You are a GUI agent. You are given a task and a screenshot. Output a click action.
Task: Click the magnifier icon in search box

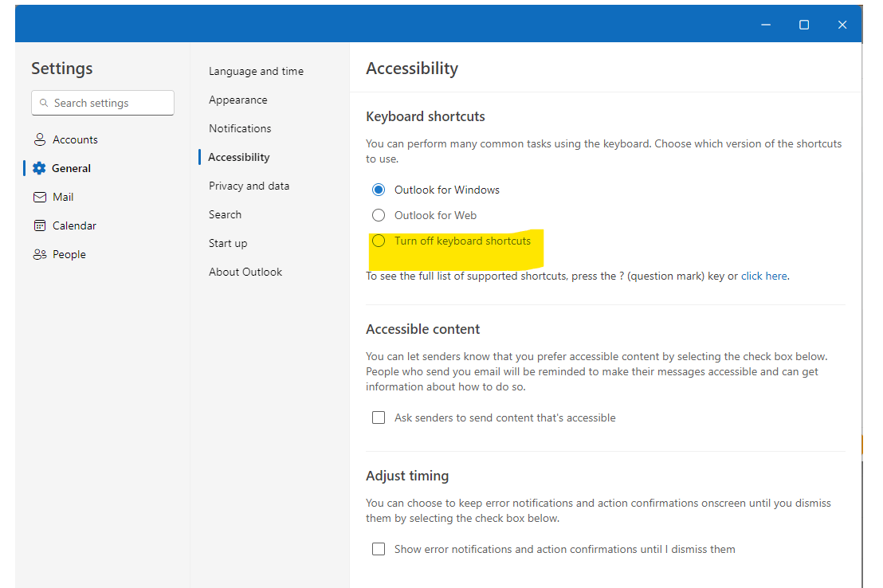tap(43, 103)
